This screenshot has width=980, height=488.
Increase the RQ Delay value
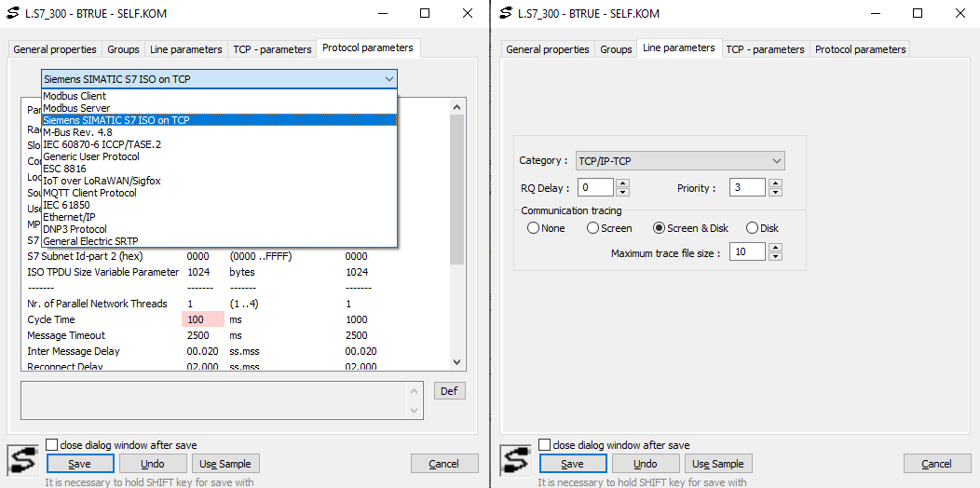tap(622, 183)
